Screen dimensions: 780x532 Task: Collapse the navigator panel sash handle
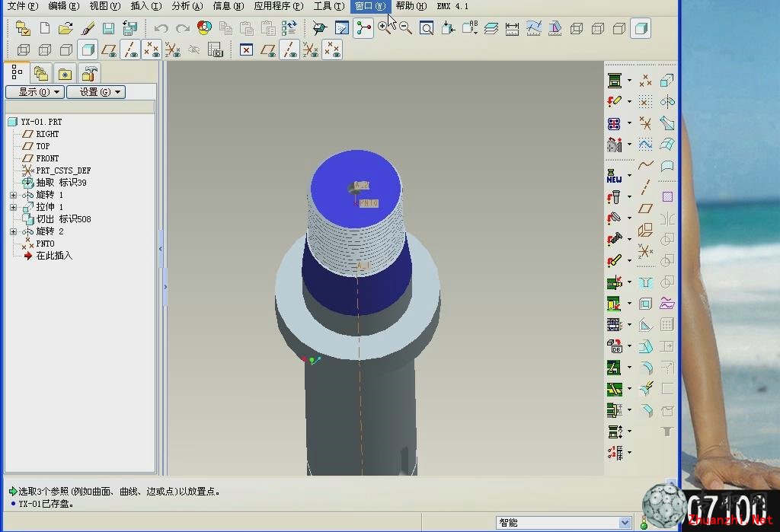[x=161, y=248]
